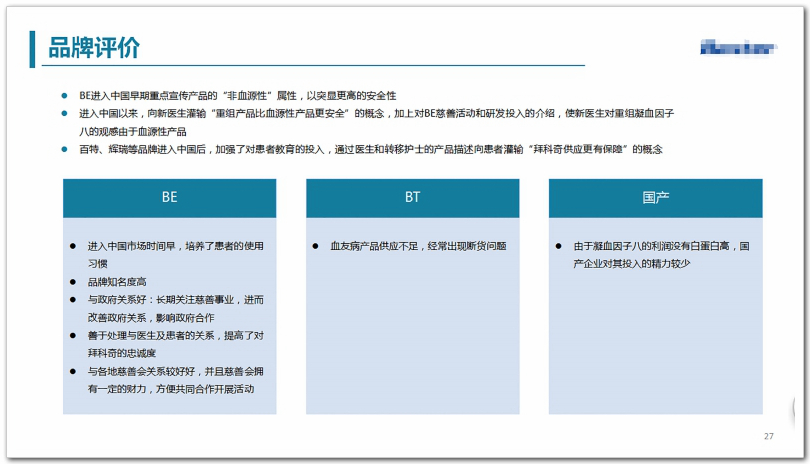Click the slide title 品牌评价
Image resolution: width=810 pixels, height=464 pixels.
pyautogui.click(x=94, y=48)
